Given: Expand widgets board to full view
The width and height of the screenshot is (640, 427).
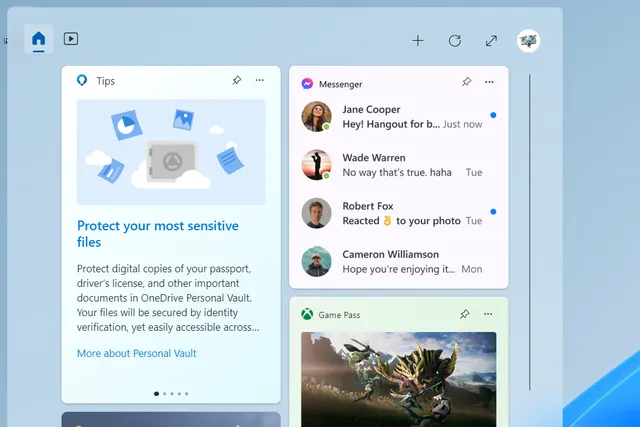Looking at the screenshot, I should [491, 41].
